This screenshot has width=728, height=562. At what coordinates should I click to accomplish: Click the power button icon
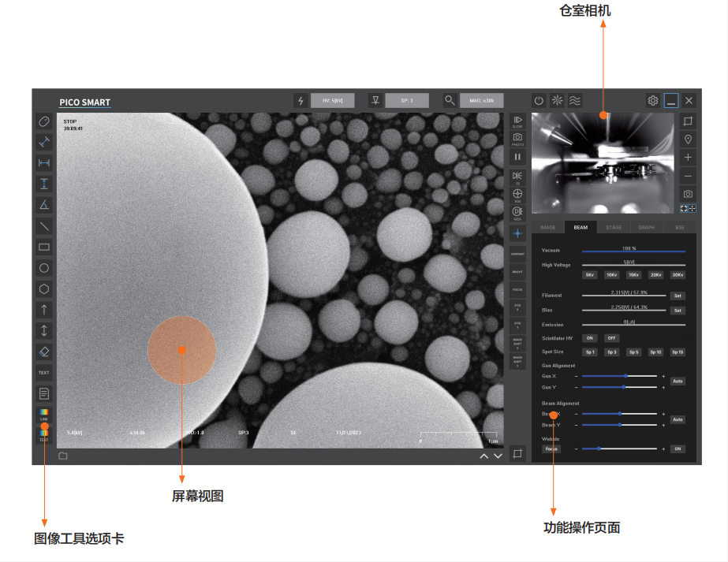tap(539, 100)
